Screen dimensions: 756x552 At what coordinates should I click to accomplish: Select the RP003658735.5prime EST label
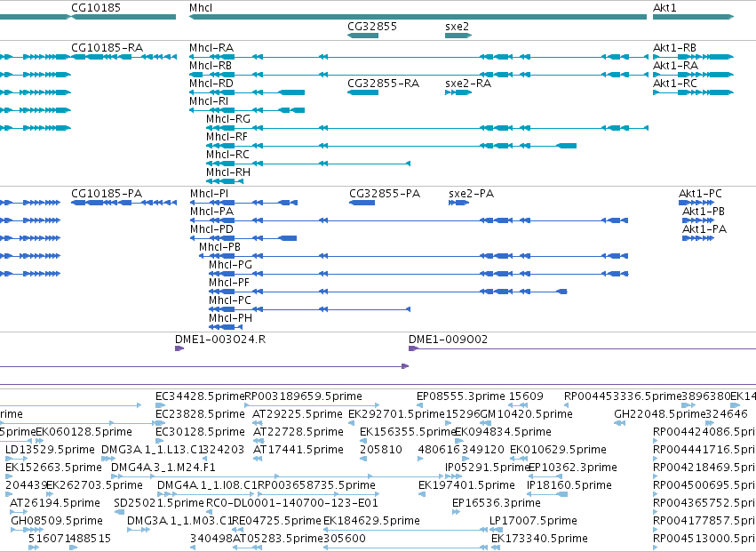(317, 485)
